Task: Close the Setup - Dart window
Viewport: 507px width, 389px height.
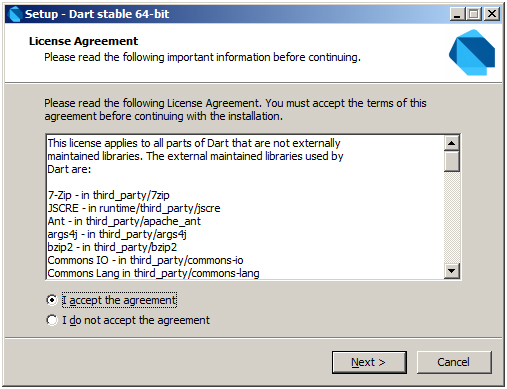Action: point(492,14)
